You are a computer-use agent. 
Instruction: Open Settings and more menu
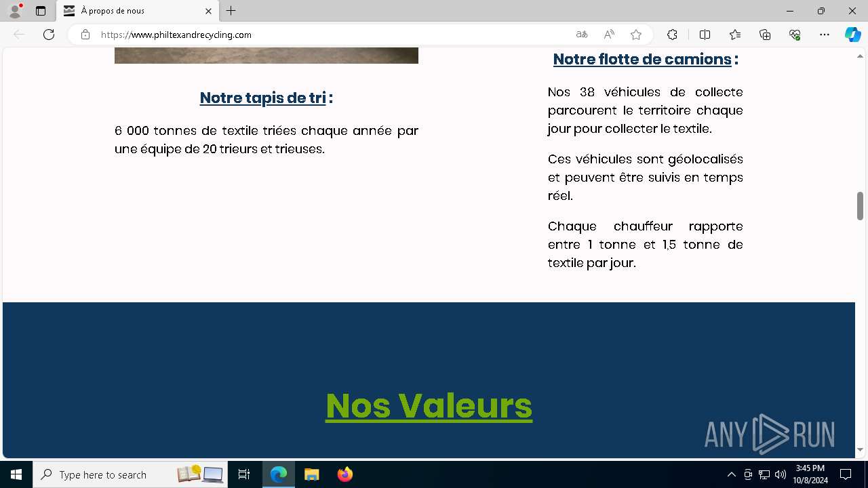pos(825,35)
